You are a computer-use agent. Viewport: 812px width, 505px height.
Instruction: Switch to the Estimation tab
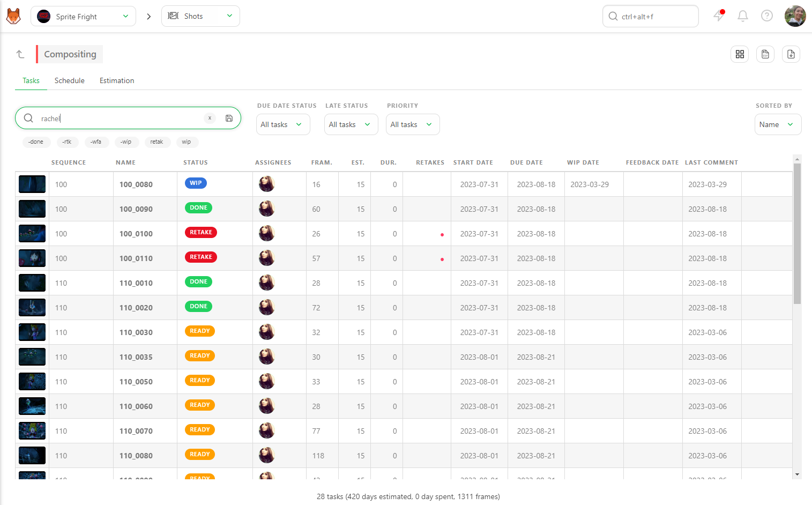pos(117,80)
